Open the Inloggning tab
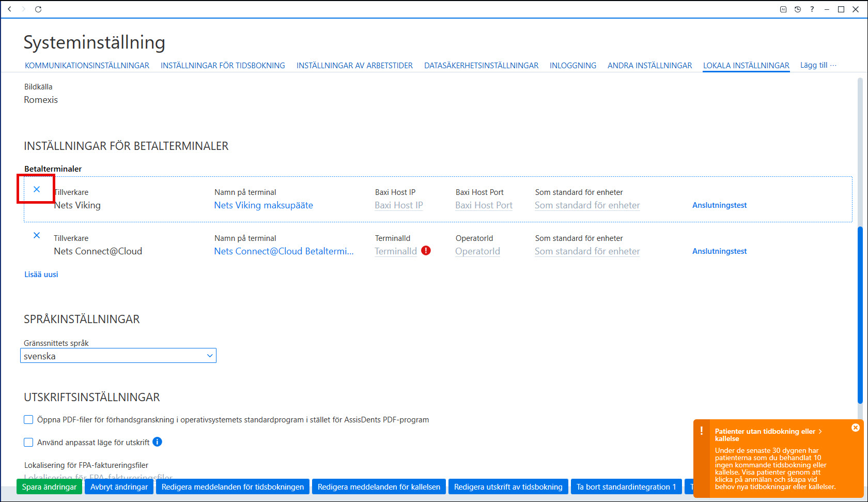The width and height of the screenshot is (868, 502). pyautogui.click(x=573, y=66)
